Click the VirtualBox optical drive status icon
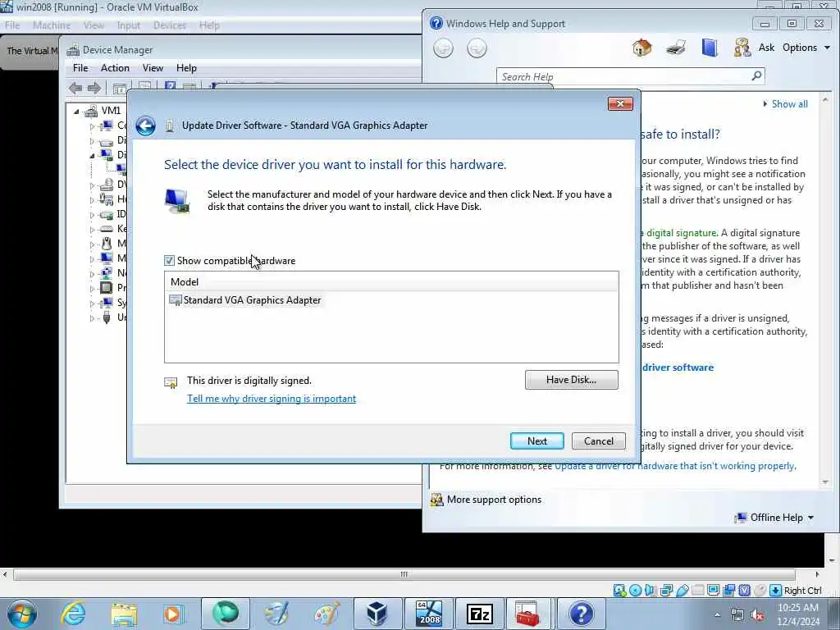The height and width of the screenshot is (630, 840). coord(636,591)
